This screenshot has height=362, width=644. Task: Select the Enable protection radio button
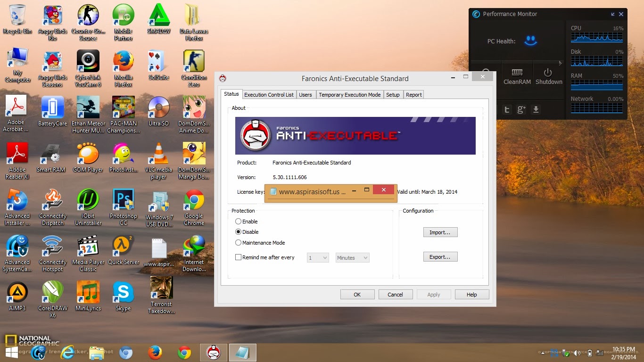click(239, 221)
